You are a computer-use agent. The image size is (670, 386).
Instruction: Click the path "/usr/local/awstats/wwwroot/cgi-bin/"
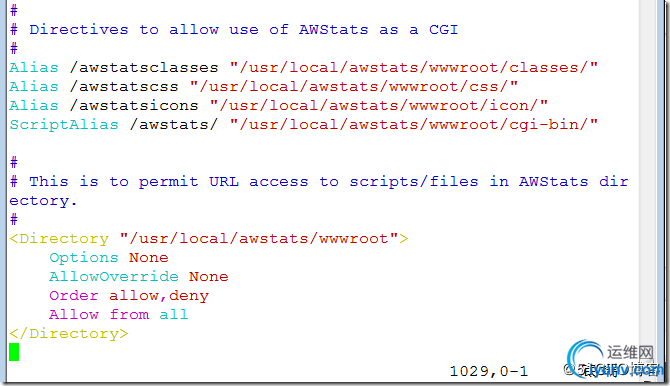[x=414, y=125]
